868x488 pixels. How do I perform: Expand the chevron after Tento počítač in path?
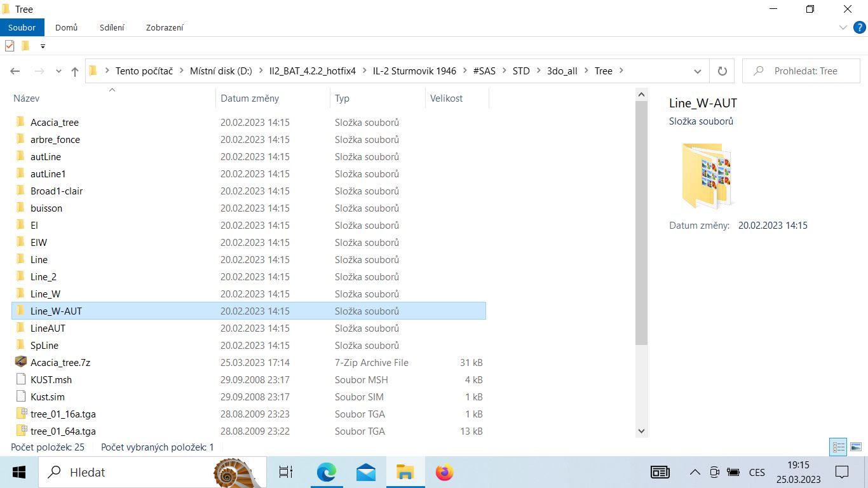pos(182,71)
